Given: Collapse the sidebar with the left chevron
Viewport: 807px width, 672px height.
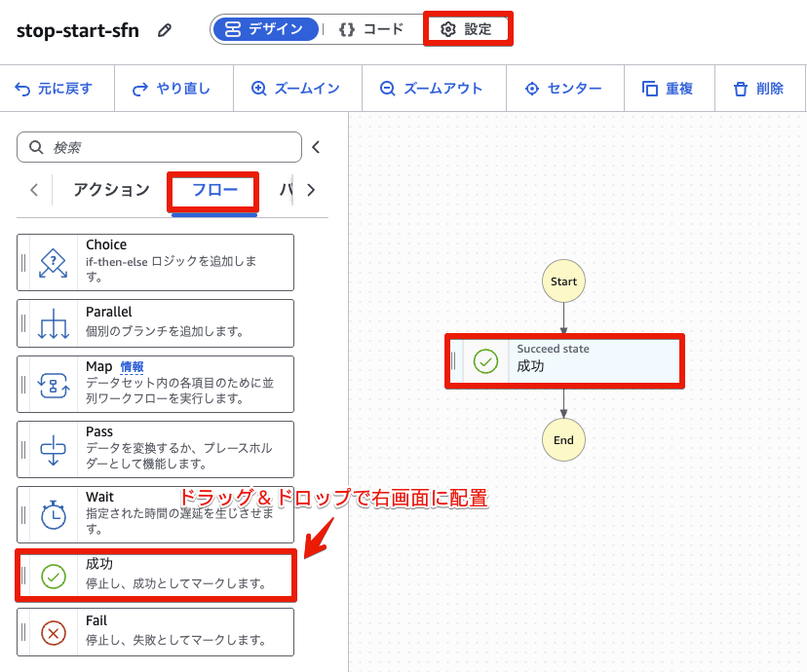Looking at the screenshot, I should point(315,146).
